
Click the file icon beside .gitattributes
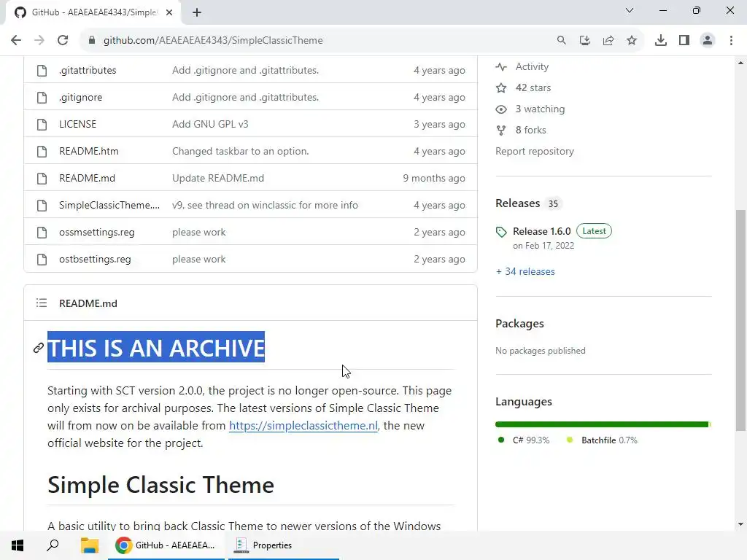click(x=42, y=71)
